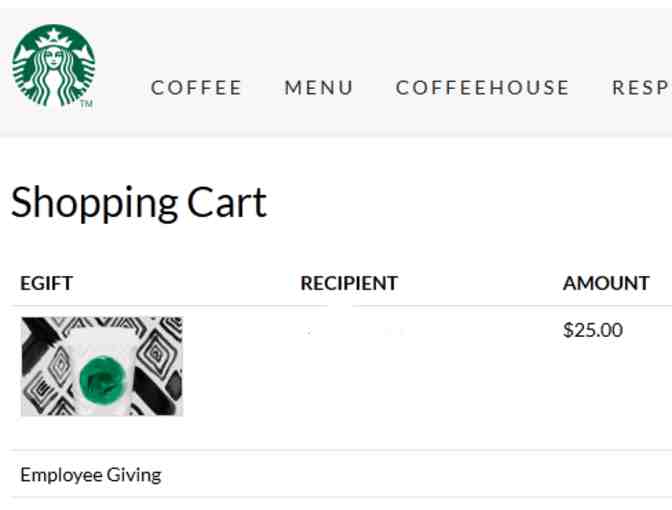
Task: Open the cut-off RESP navigation item
Action: pos(641,88)
